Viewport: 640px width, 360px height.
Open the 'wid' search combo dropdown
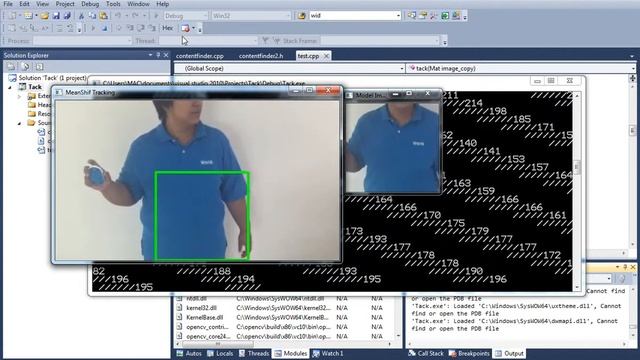(398, 16)
